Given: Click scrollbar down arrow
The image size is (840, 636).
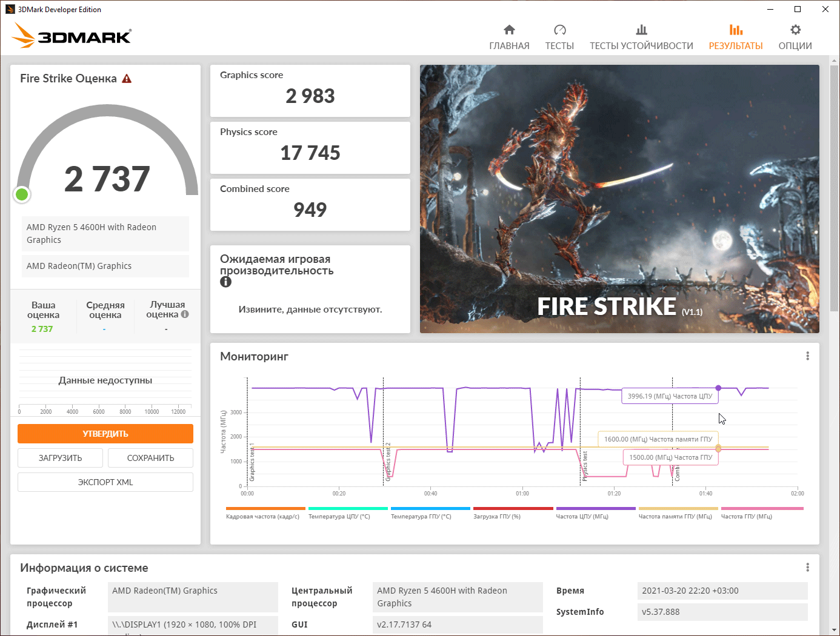Looking at the screenshot, I should coord(835,630).
